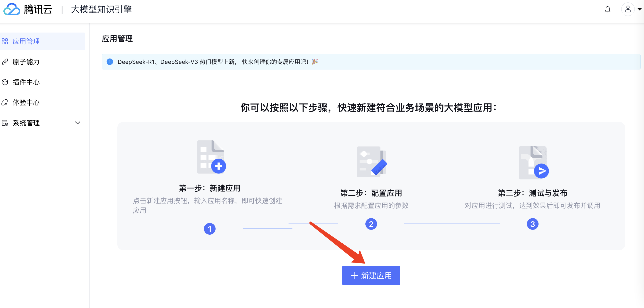Image resolution: width=644 pixels, height=308 pixels.
Task: Click the 系统管理 settings icon
Action: coord(5,123)
